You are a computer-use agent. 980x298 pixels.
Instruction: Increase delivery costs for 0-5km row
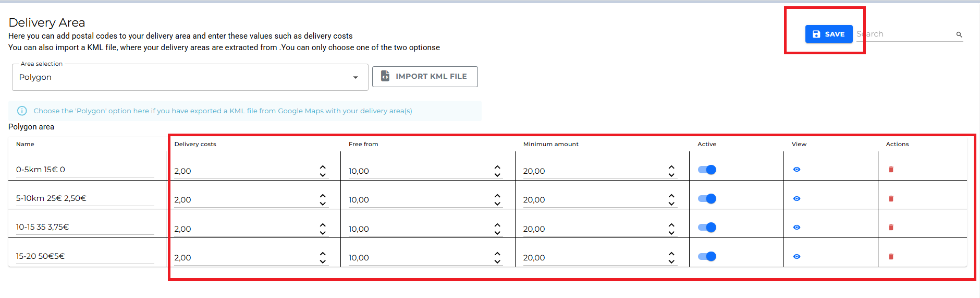(323, 168)
